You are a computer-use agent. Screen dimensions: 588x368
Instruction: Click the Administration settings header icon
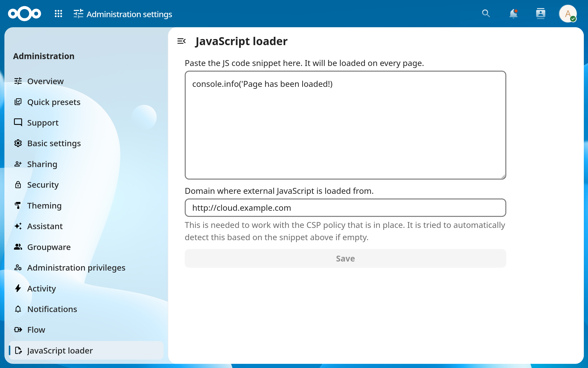click(78, 14)
